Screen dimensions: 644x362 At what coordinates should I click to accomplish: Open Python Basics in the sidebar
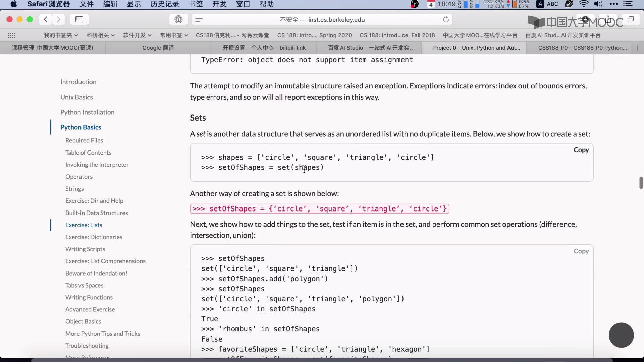click(80, 127)
